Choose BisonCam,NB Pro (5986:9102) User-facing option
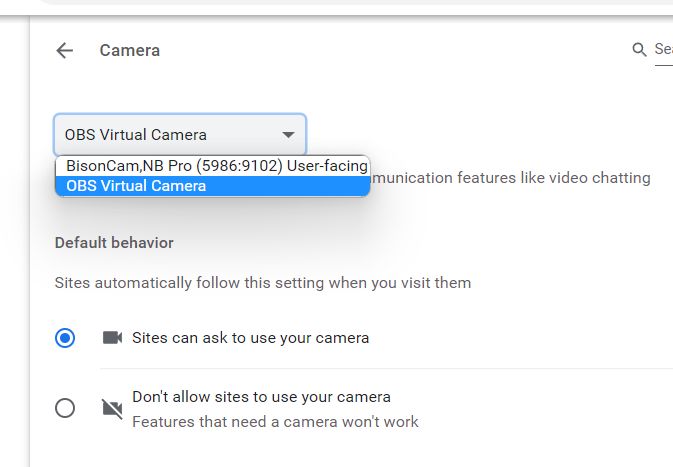 point(213,166)
